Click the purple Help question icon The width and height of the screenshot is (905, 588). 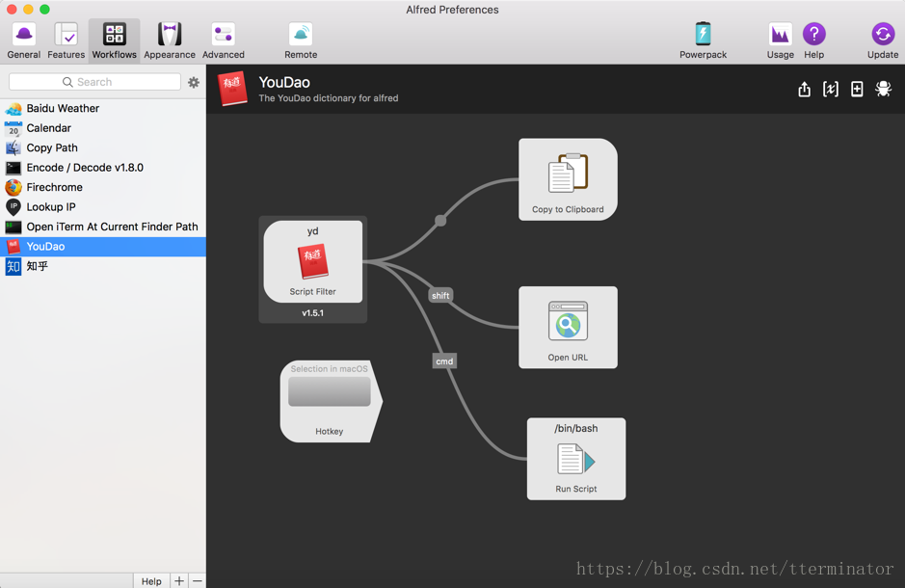813,34
